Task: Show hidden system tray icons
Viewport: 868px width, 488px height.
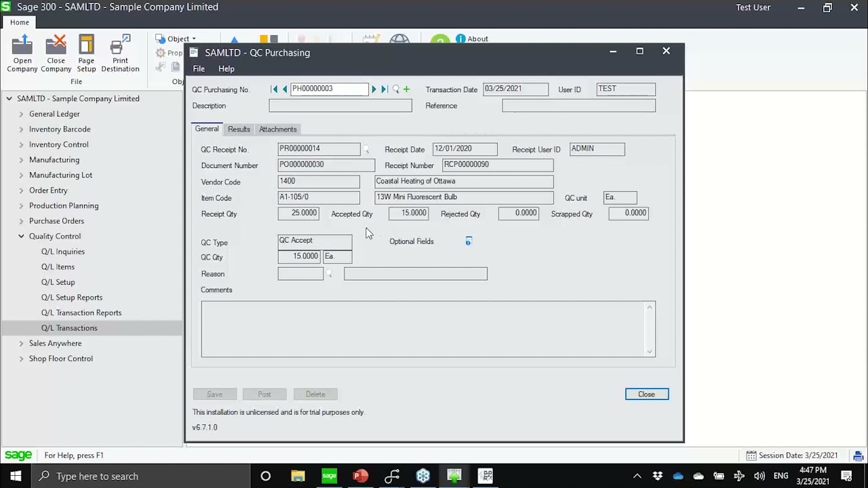Action: click(637, 476)
